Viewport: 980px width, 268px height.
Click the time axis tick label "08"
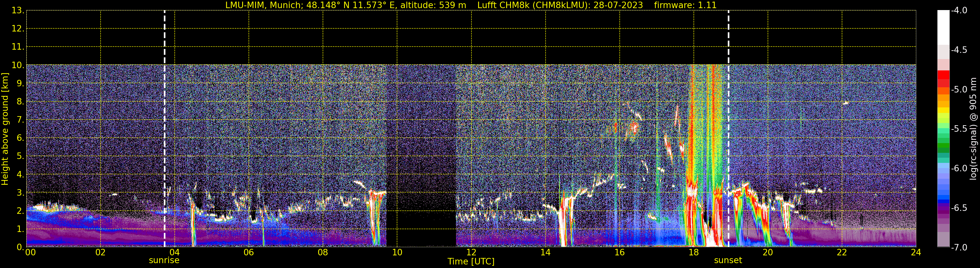(323, 252)
